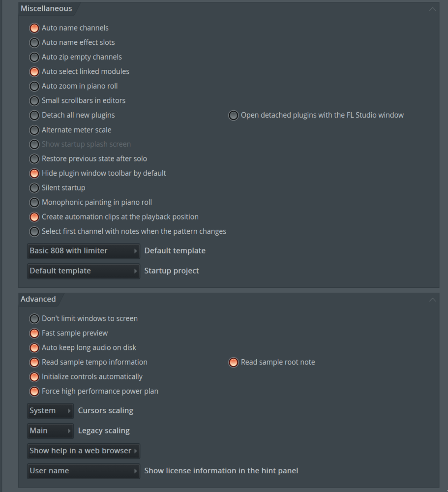This screenshot has height=492, width=448.
Task: Open the User name license dropdown
Action: coord(84,471)
